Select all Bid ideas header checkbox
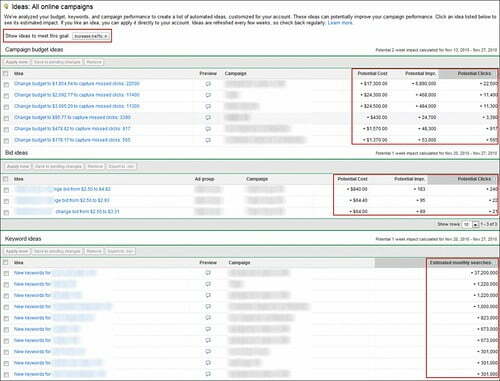This screenshot has height=381, width=500. [6, 179]
